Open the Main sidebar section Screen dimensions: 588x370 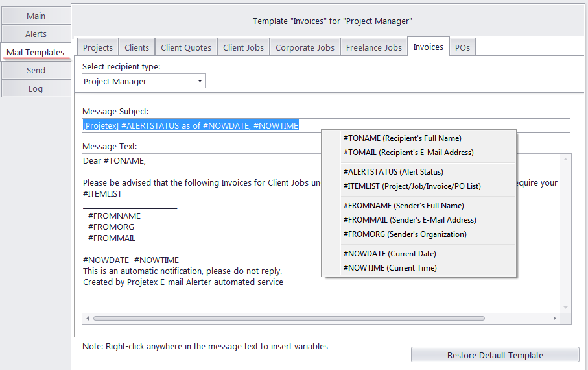[x=36, y=16]
